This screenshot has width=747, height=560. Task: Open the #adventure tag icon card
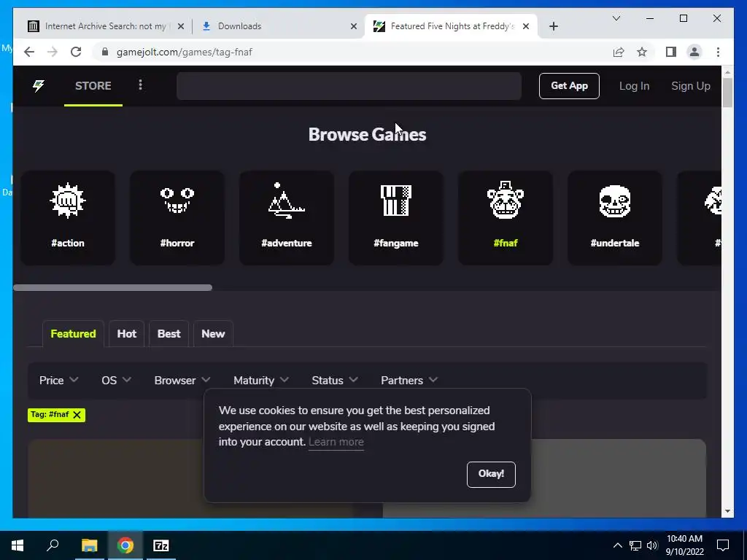pyautogui.click(x=286, y=217)
